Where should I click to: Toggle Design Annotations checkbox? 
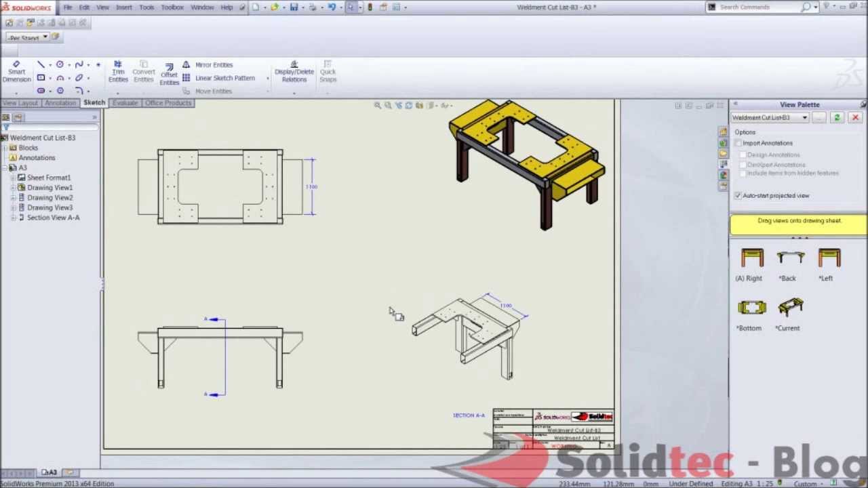click(743, 155)
